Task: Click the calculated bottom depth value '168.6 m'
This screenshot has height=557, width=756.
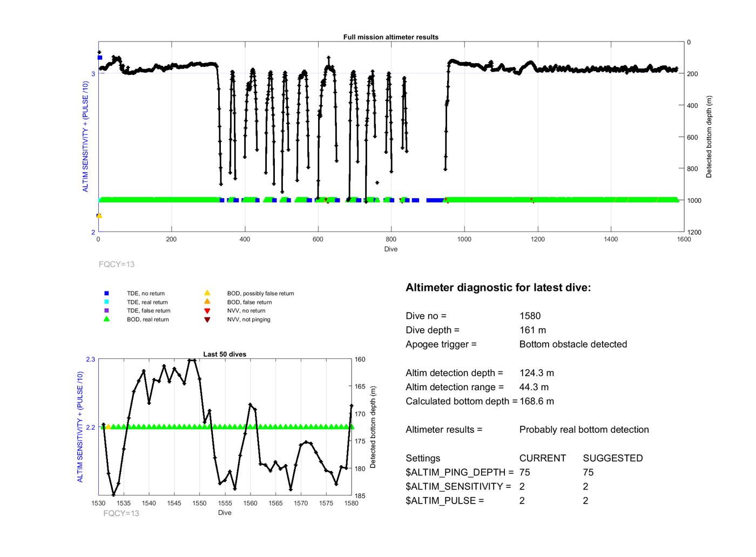Action: point(537,402)
